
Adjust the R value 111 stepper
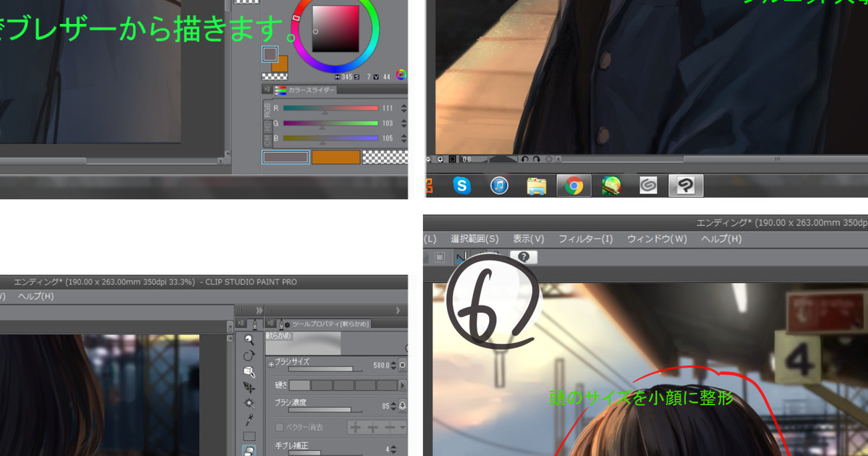coord(403,108)
